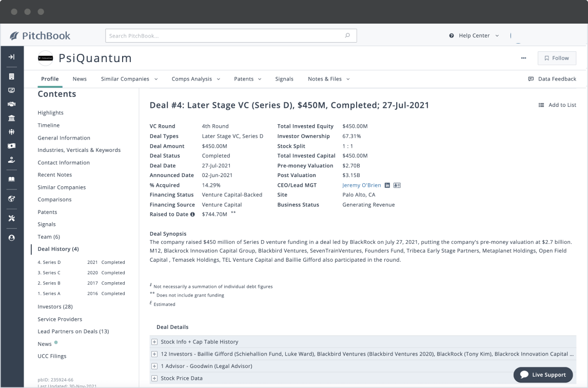Open the user account icon in sidebar

point(12,238)
